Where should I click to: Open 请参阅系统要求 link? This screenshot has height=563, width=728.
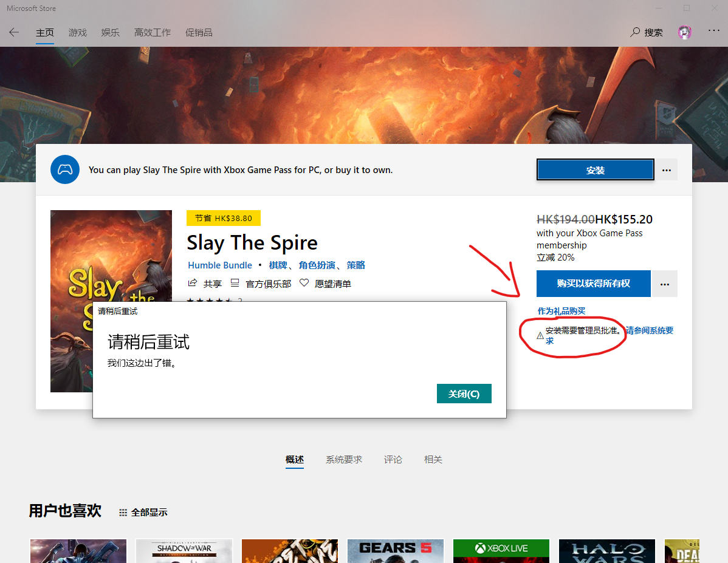pos(650,330)
